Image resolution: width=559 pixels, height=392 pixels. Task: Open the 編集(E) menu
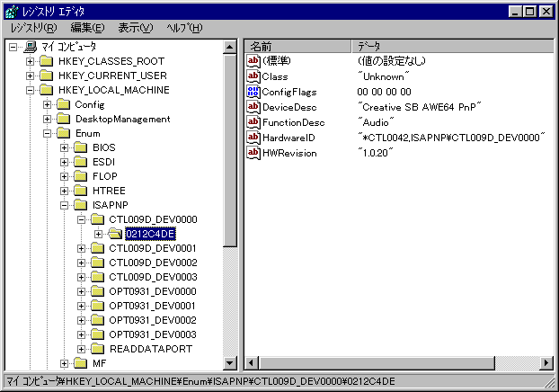coord(87,28)
